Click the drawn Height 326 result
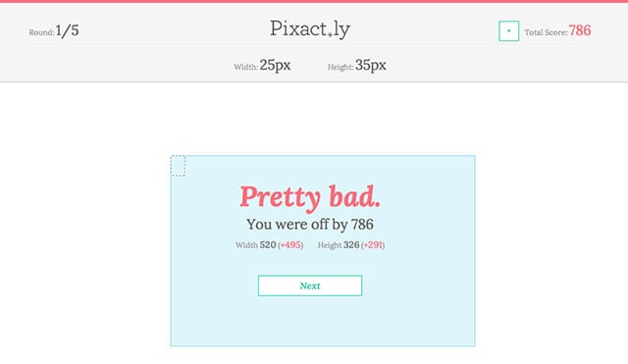The width and height of the screenshot is (628, 364). pos(339,244)
